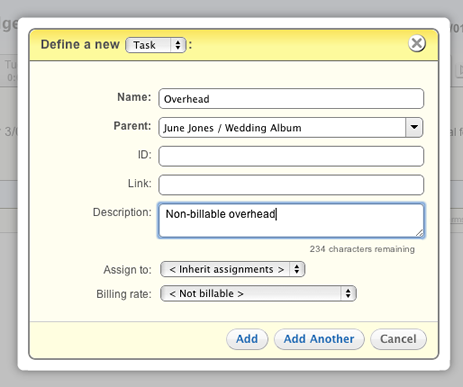Click the Billing rate label
463x387 pixels.
coord(124,294)
